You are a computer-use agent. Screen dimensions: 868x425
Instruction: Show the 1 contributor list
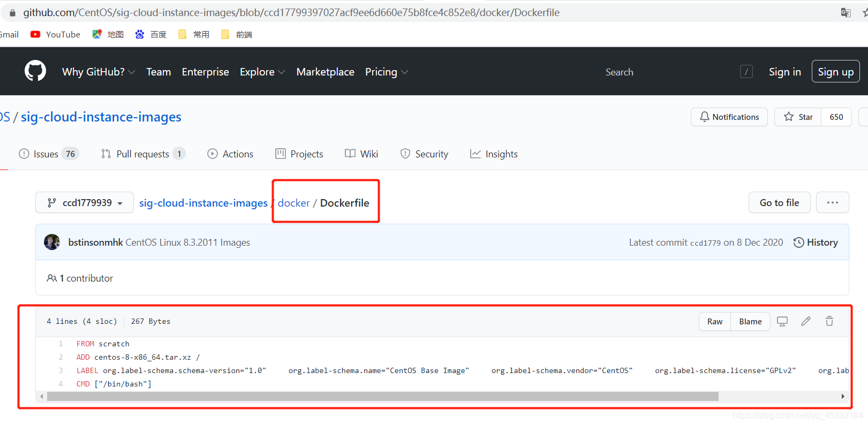pyautogui.click(x=80, y=278)
